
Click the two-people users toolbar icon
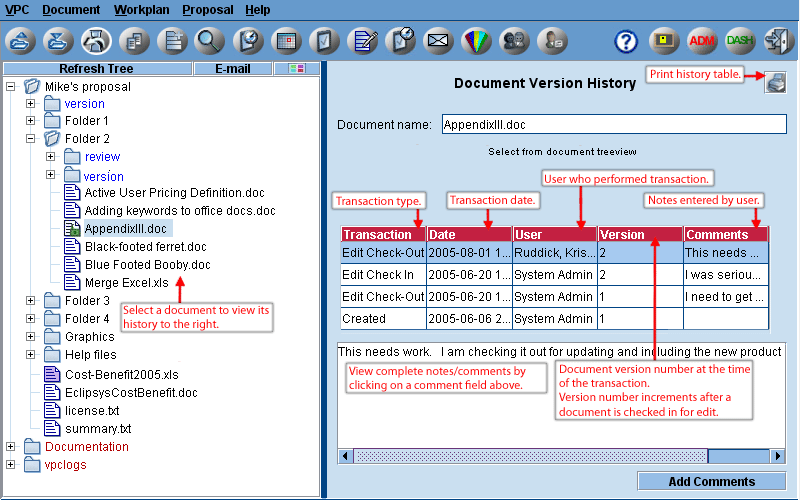pyautogui.click(x=514, y=41)
